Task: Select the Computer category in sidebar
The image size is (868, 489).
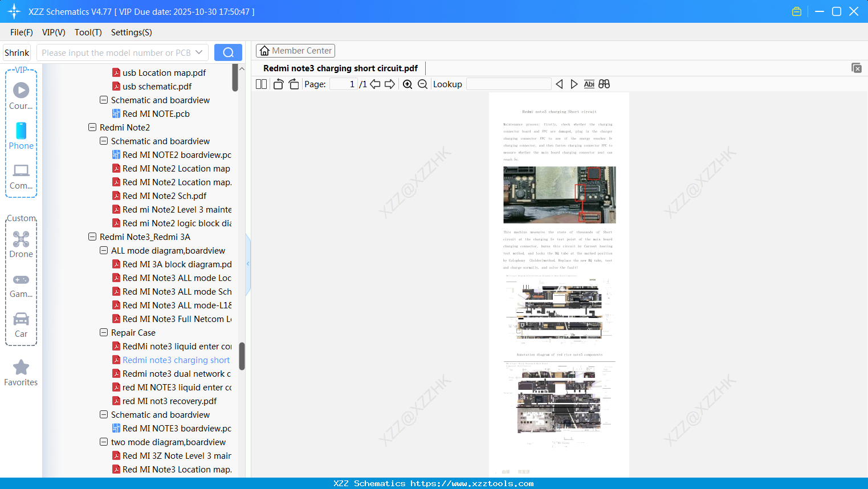Action: click(21, 176)
